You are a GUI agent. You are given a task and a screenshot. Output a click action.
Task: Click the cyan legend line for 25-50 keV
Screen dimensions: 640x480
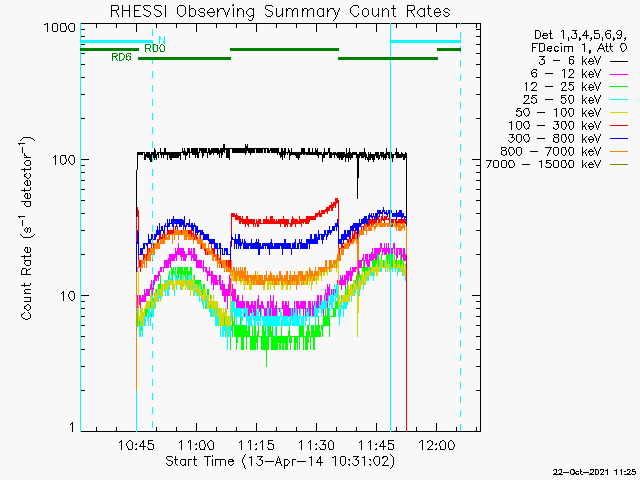click(x=619, y=100)
